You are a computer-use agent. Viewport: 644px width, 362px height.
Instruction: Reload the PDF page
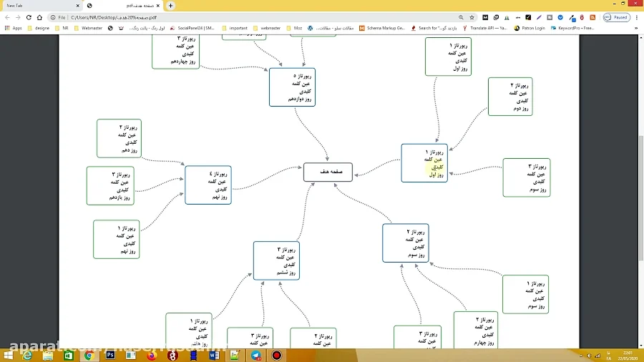click(29, 18)
